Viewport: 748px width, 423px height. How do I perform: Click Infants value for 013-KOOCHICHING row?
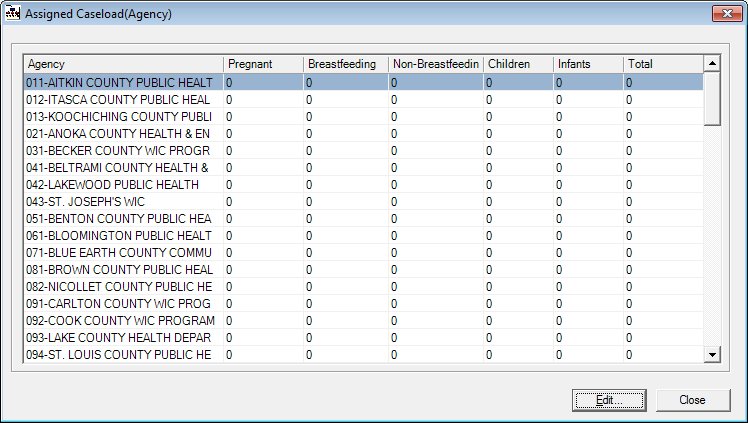pos(559,117)
